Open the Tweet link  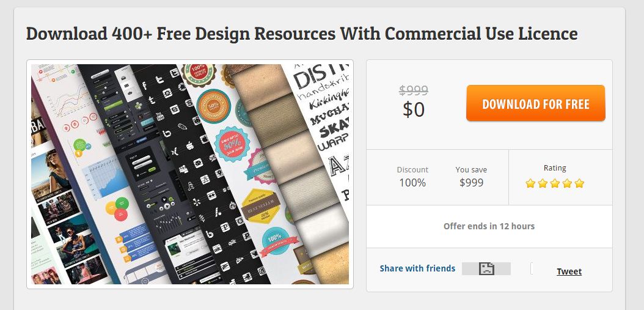click(569, 271)
